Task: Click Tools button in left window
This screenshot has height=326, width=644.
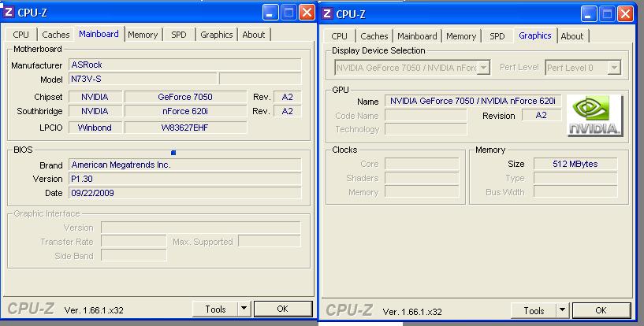Action: point(216,309)
